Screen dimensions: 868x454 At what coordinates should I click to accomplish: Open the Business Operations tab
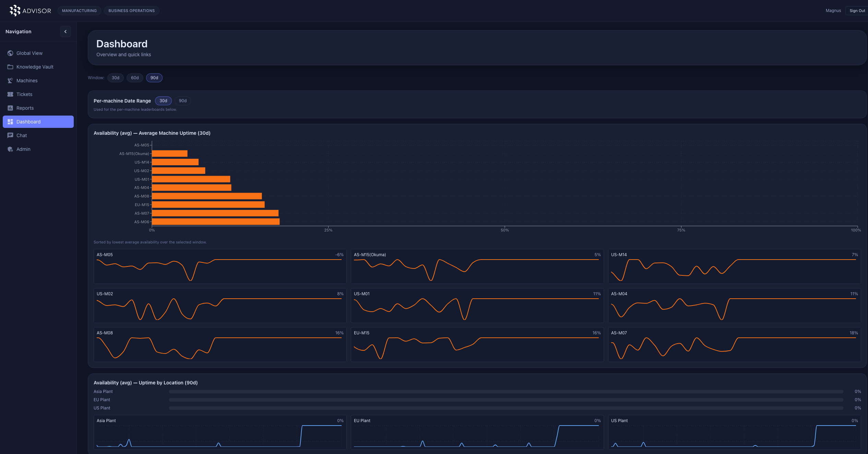(x=131, y=11)
